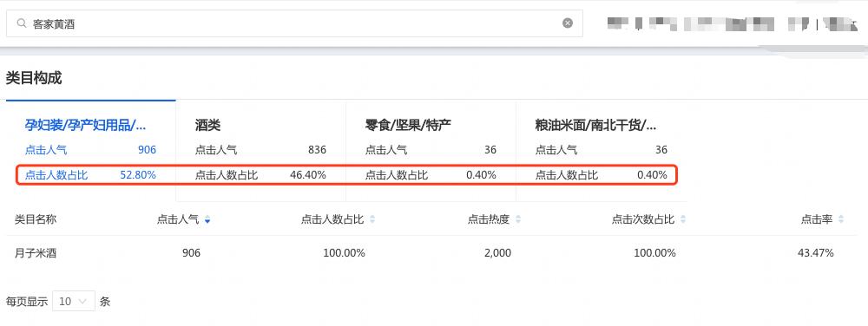Screen dimensions: 868x326
Task: Select the 孕妇装/孕产妇用品 category tab
Action: tap(91, 150)
